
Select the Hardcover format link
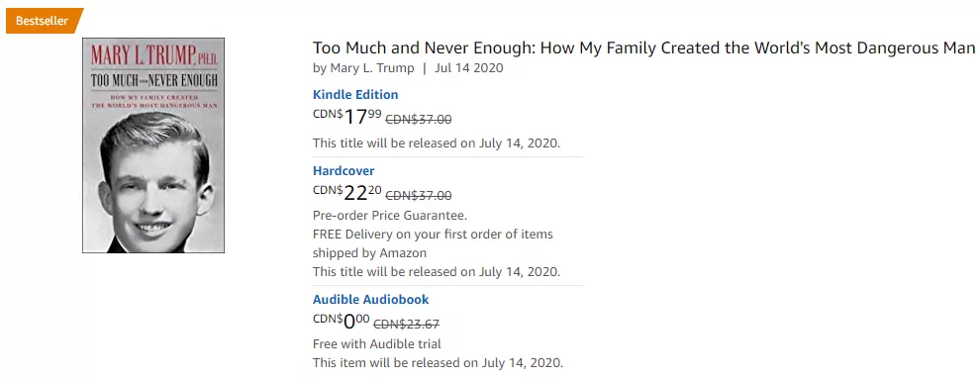pos(343,170)
